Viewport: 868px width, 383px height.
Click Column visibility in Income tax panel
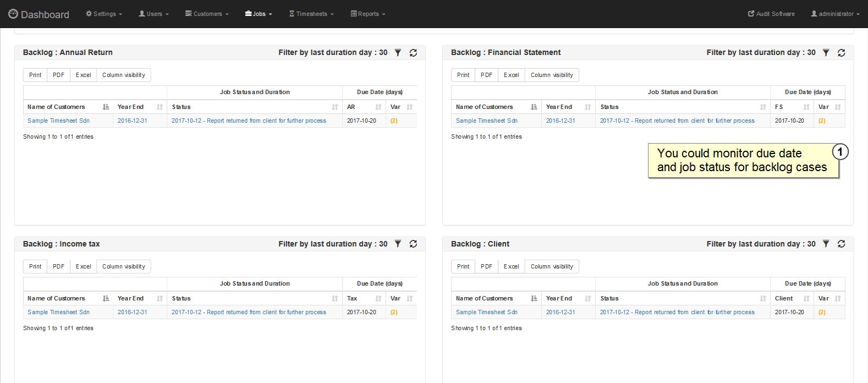coord(123,267)
